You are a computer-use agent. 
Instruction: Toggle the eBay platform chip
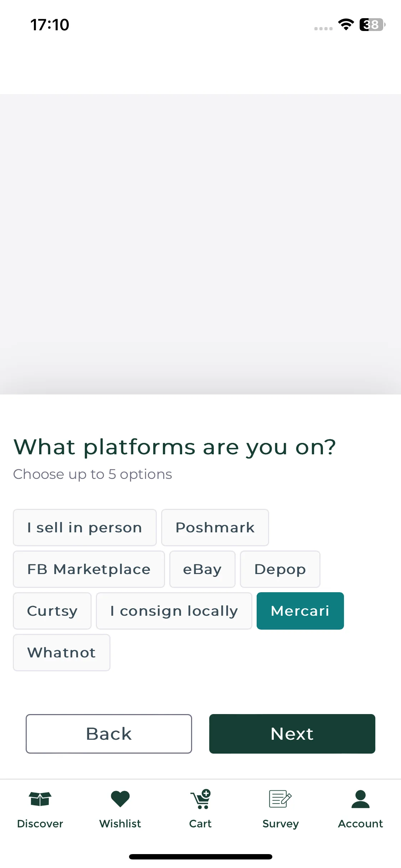(x=202, y=569)
